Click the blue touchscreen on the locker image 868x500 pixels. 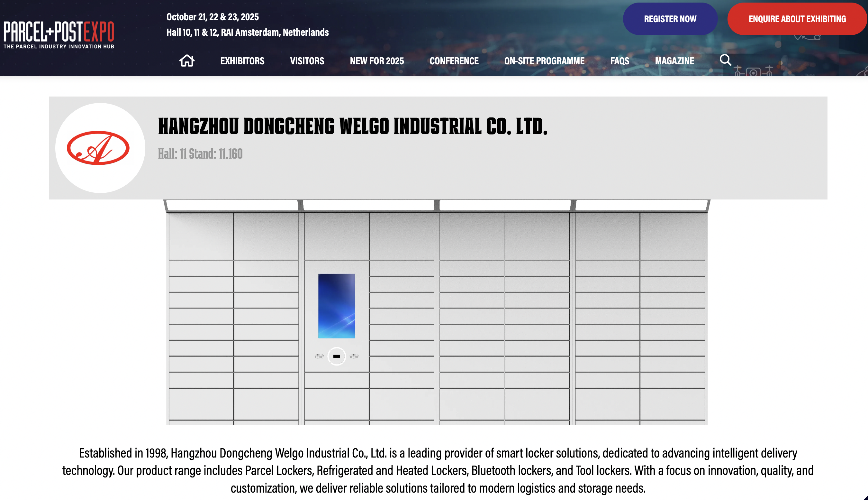click(x=336, y=306)
